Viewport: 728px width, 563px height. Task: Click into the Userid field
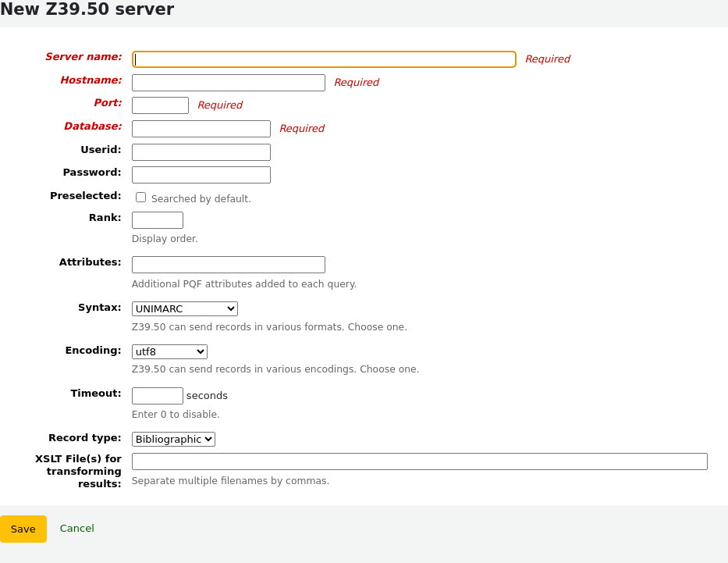point(201,151)
